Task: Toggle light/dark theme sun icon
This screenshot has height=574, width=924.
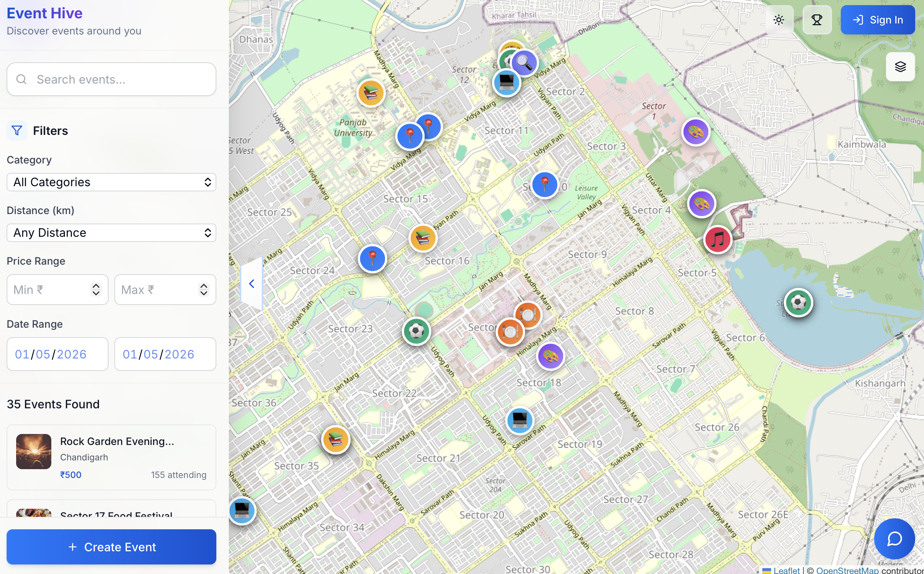Action: pyautogui.click(x=778, y=20)
